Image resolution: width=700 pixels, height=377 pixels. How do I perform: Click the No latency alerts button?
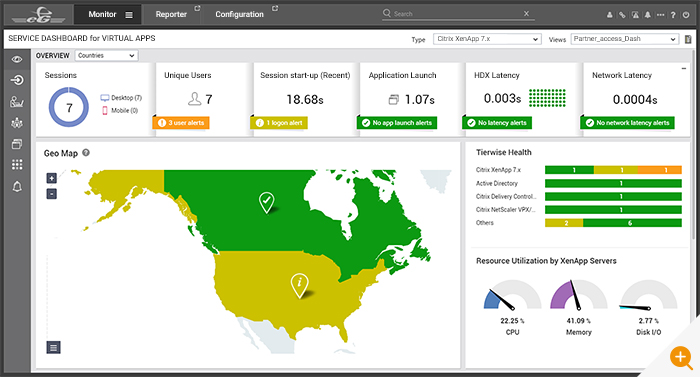click(497, 123)
